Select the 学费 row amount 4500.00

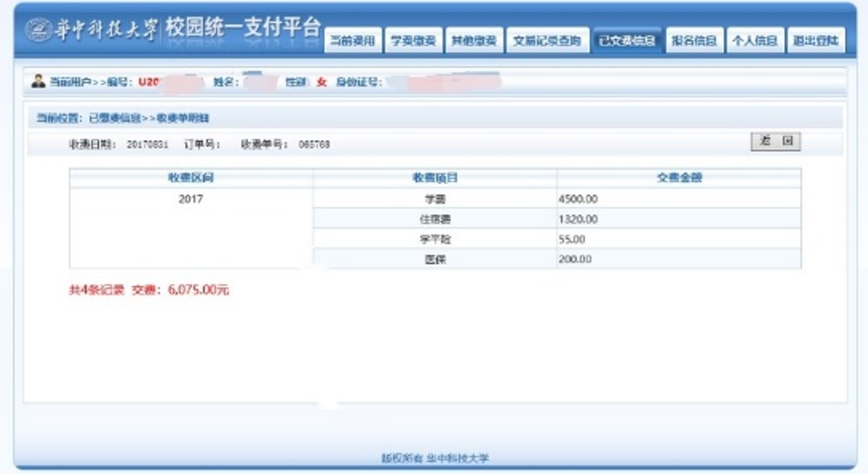click(x=578, y=199)
